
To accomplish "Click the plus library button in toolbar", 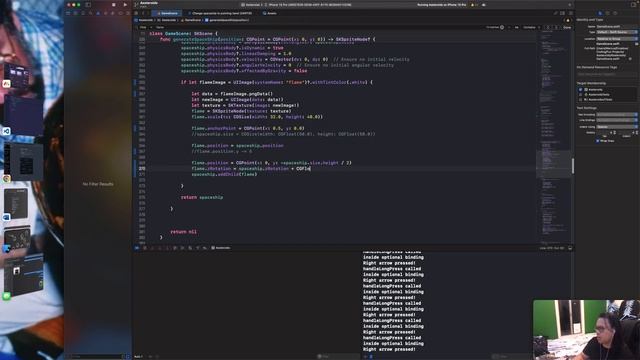I will pyautogui.click(x=569, y=5).
